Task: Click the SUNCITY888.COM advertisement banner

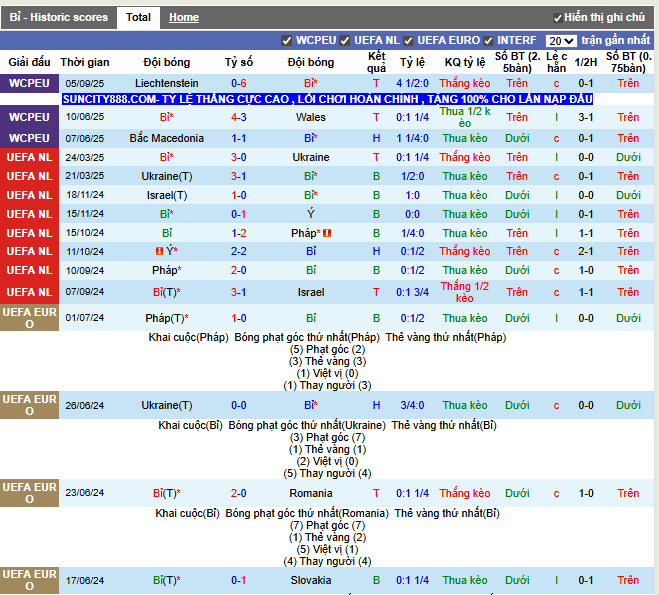Action: coord(327,99)
